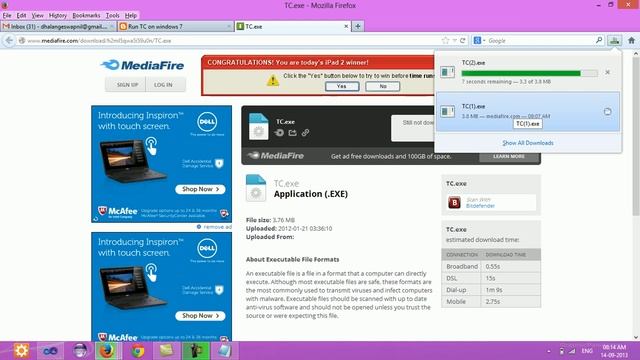Select the TC(1).exe download entry
Image resolution: width=640 pixels, height=360 pixels.
528,111
